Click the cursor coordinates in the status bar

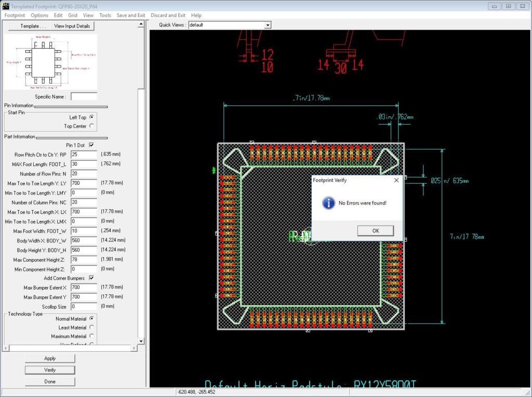pos(196,392)
